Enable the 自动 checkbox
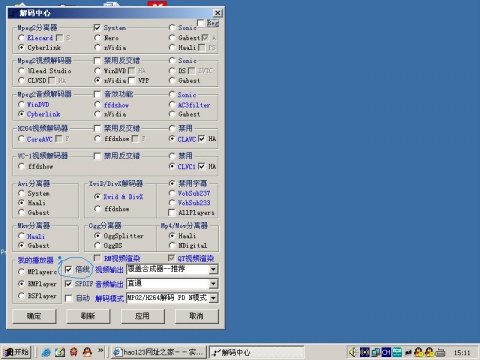Viewport: 480px width, 360px height. point(68,298)
